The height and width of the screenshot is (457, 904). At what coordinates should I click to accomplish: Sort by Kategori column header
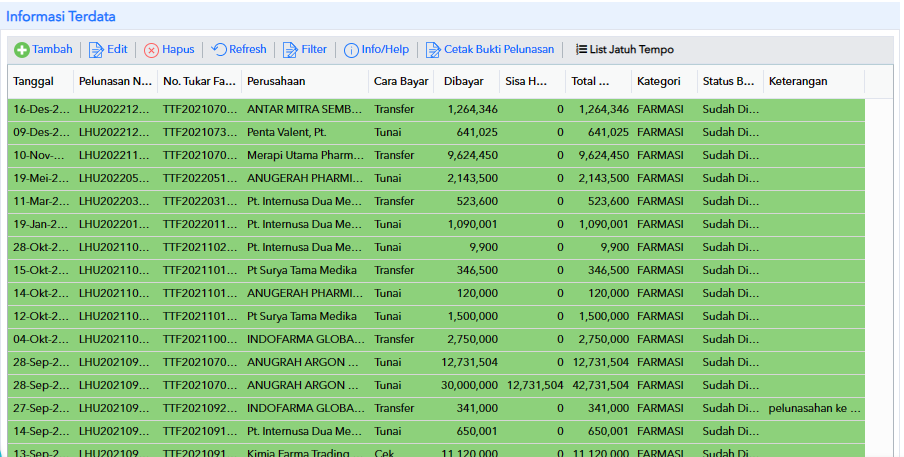tap(664, 81)
